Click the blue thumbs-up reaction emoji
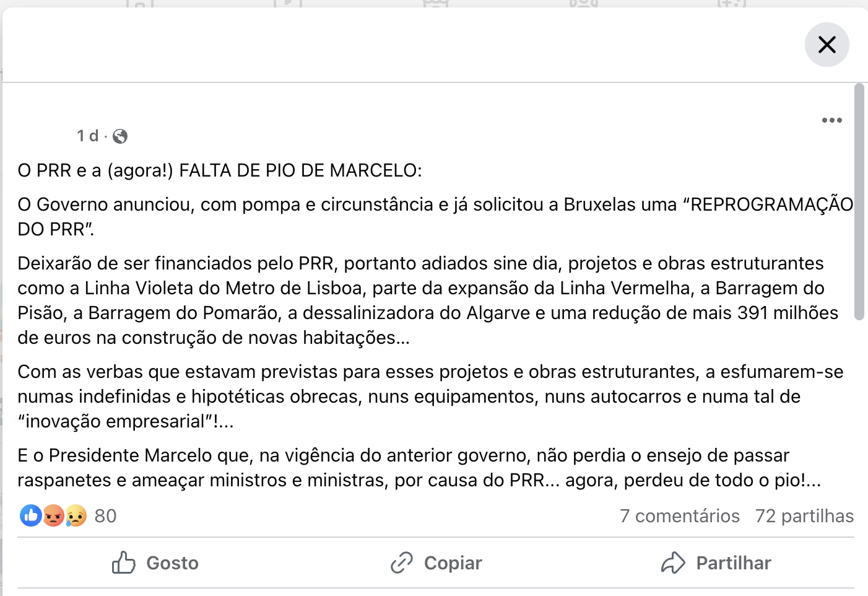Image resolution: width=868 pixels, height=596 pixels. [31, 515]
